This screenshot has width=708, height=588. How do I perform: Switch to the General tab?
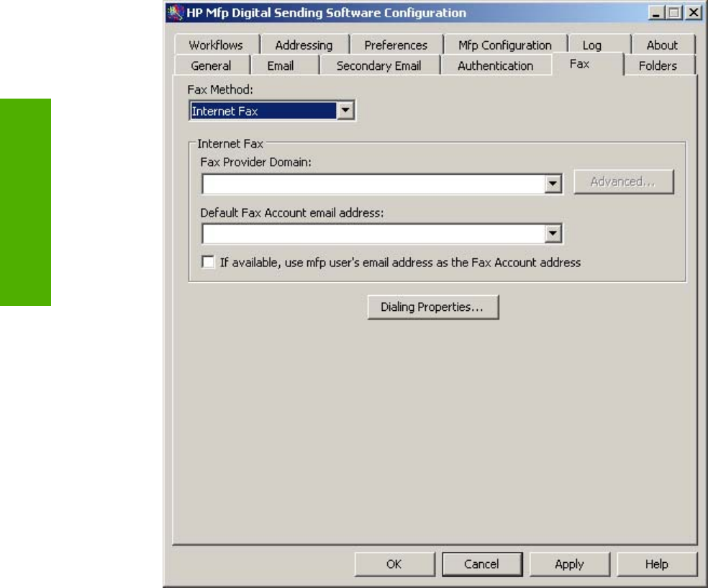(x=211, y=66)
